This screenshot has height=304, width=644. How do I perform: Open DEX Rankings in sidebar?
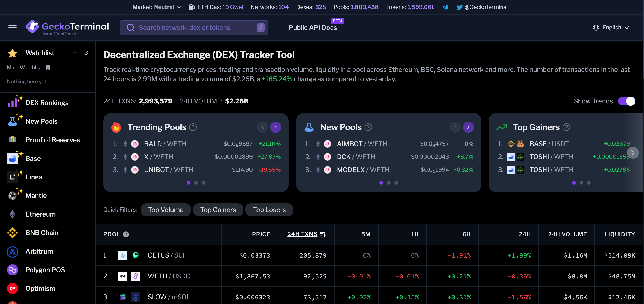pos(47,103)
